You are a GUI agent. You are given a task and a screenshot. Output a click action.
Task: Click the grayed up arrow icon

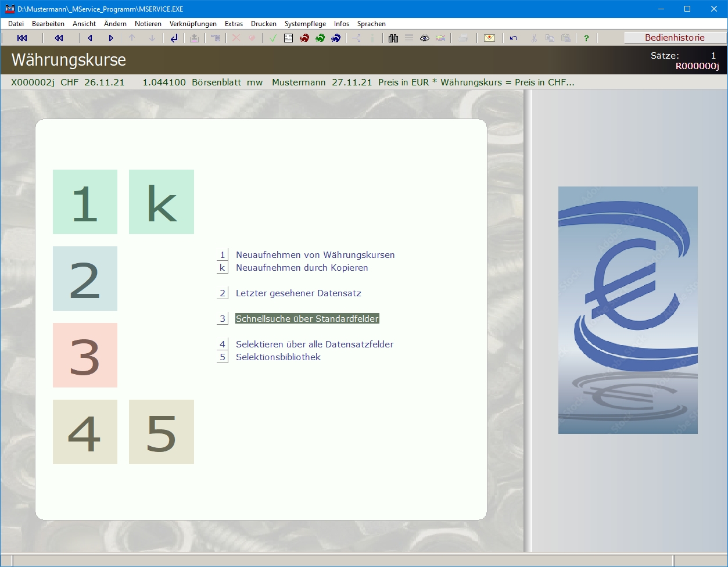pos(132,38)
